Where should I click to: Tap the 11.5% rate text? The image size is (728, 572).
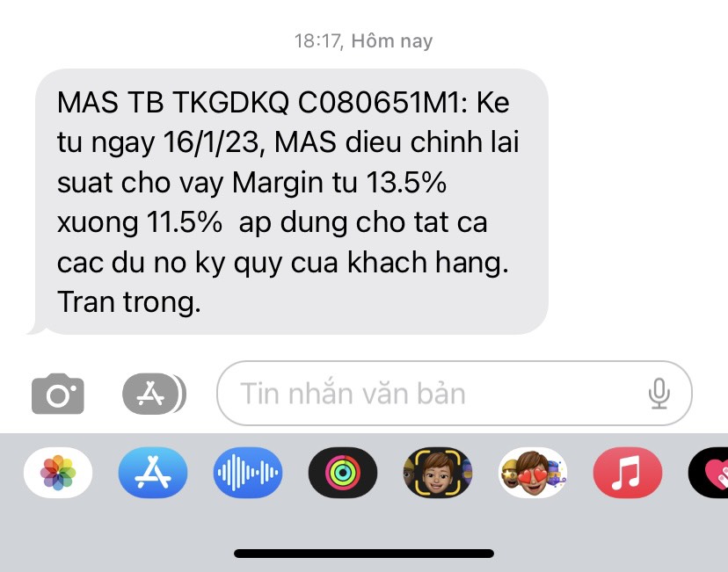point(185,222)
